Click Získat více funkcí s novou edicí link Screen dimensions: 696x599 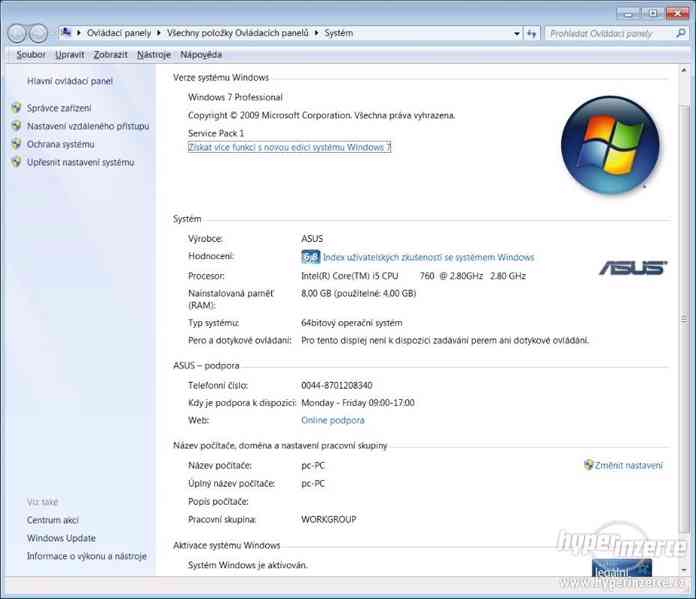point(289,147)
